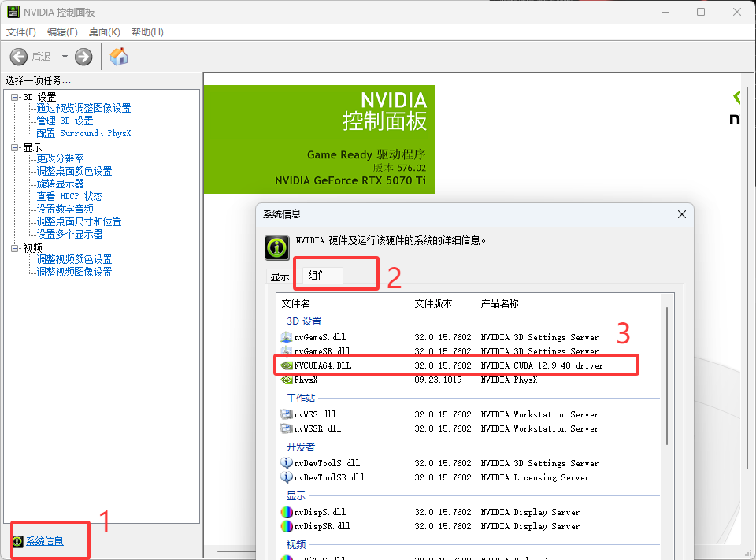
Task: Click the green info icon in 系统信息 dialog
Action: click(x=276, y=248)
